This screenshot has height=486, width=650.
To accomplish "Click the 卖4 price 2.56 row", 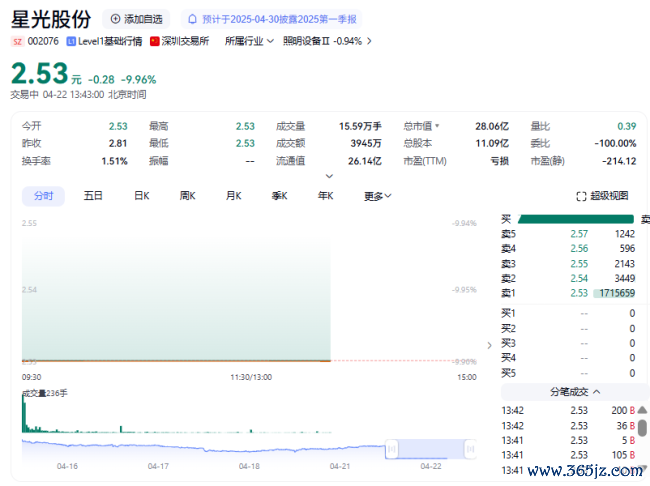I will point(568,249).
